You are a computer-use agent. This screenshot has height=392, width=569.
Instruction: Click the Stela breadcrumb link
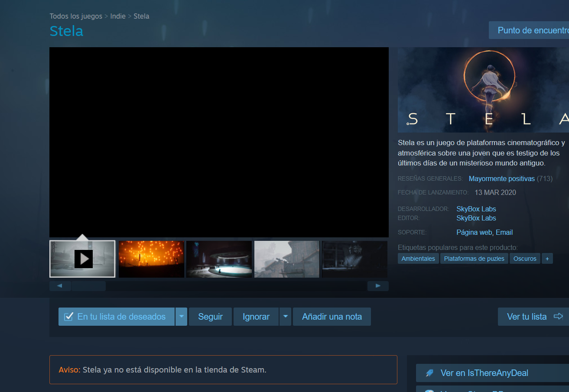coord(141,16)
